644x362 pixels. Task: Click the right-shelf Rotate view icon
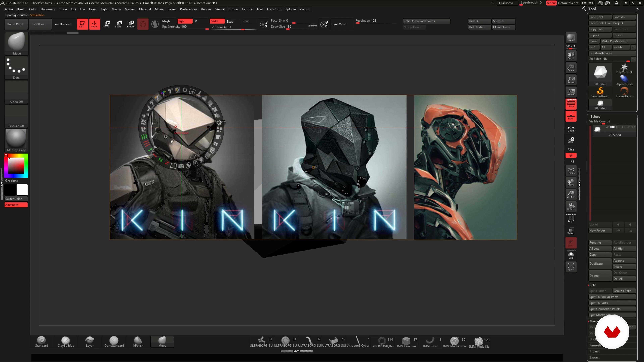(x=571, y=206)
